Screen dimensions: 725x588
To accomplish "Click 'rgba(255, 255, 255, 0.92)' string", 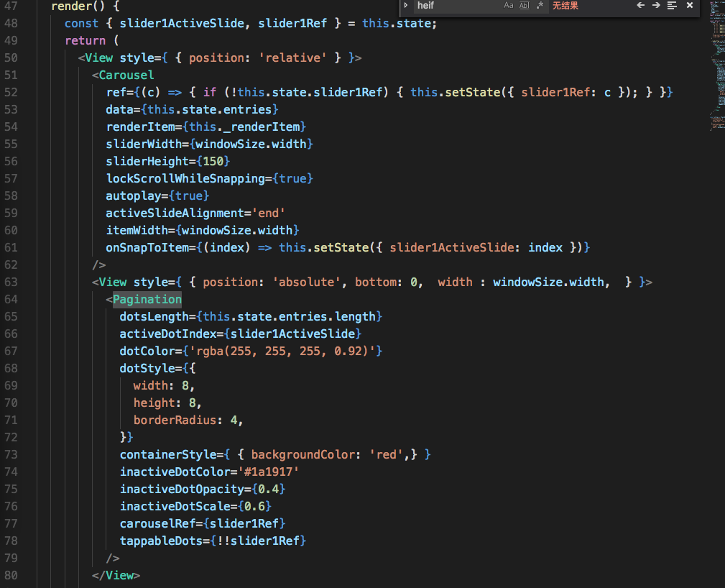I will pos(282,351).
